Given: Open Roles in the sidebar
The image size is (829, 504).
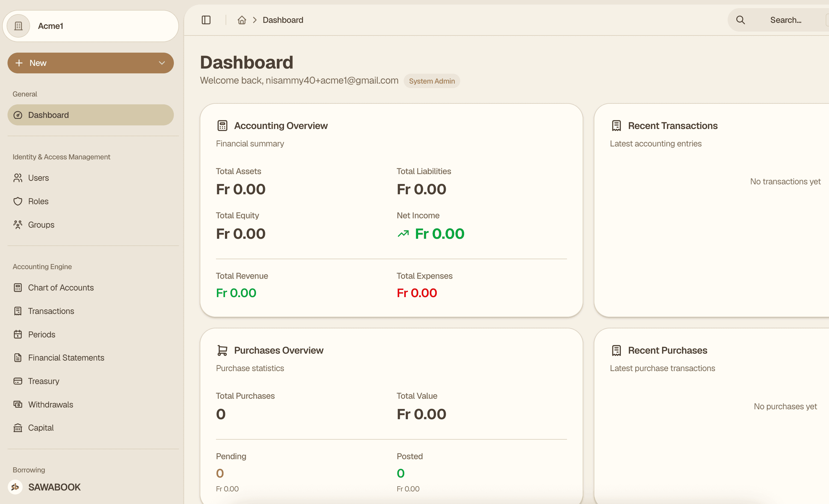Looking at the screenshot, I should [91, 201].
